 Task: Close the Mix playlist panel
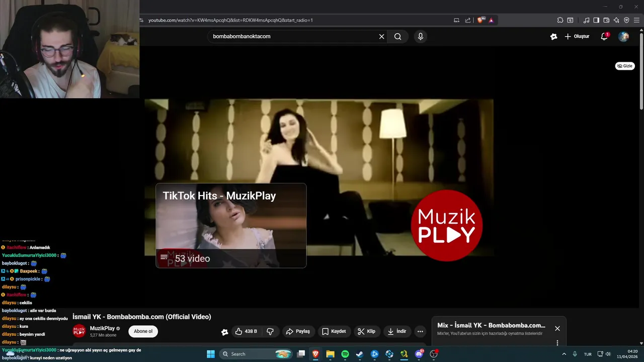coord(557,328)
